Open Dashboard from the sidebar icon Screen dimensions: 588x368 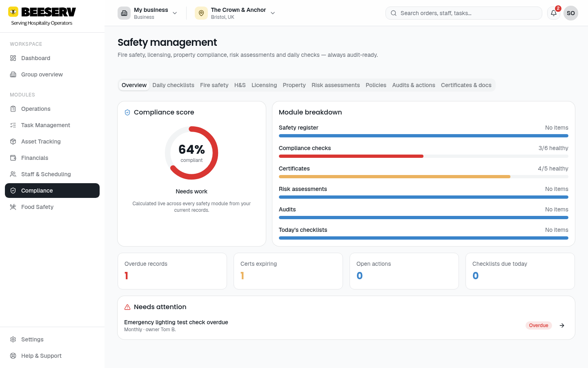pyautogui.click(x=13, y=58)
